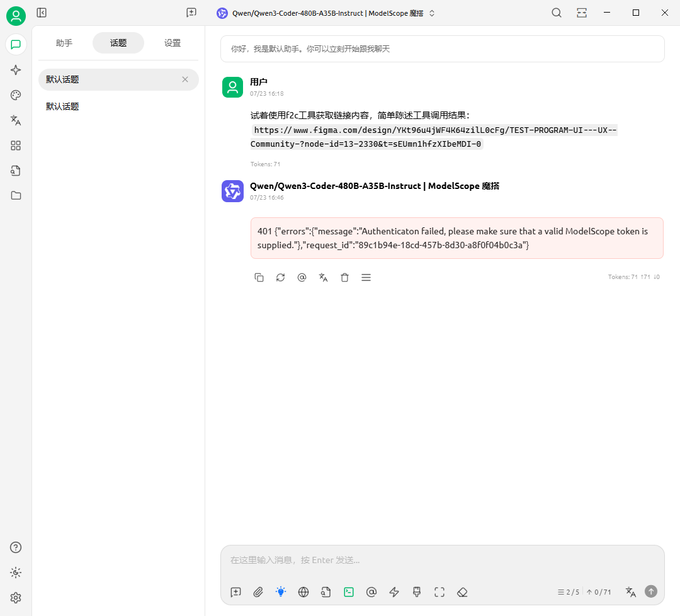Open the agents sparkle sidebar icon

coord(16,70)
